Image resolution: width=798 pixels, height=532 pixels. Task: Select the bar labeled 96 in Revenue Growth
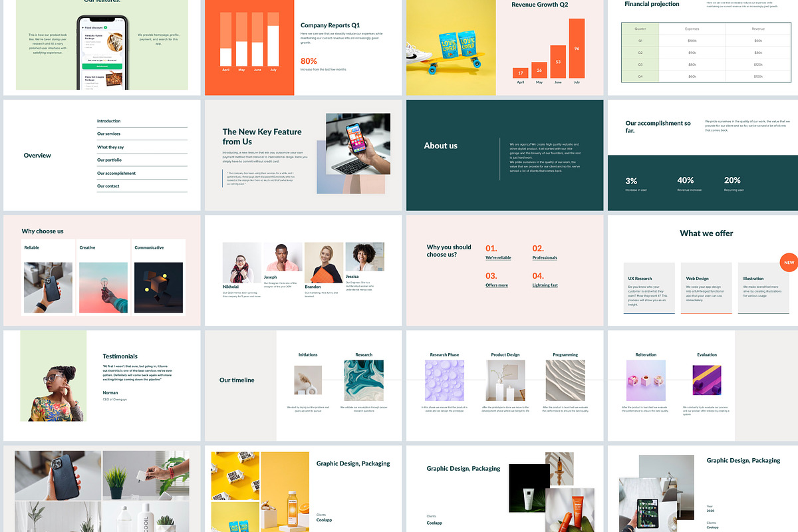tap(577, 48)
